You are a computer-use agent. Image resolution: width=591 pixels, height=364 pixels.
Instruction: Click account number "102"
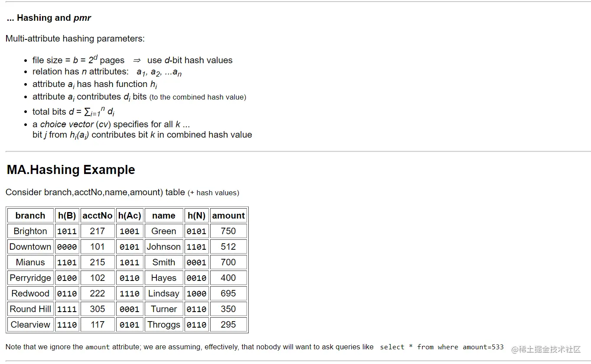[97, 278]
